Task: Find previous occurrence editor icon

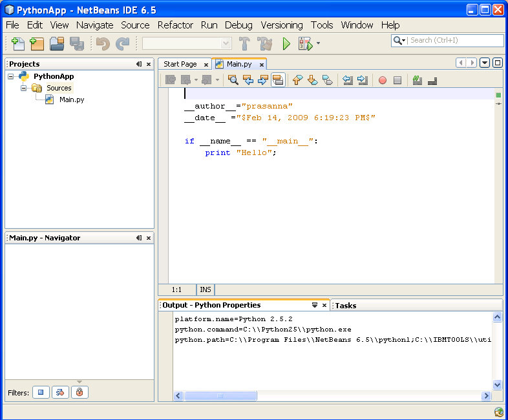Action: 248,79
